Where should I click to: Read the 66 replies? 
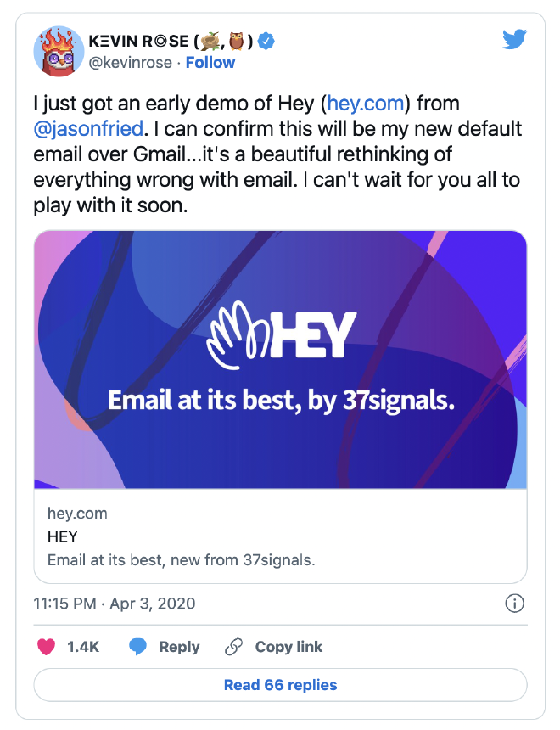pyautogui.click(x=280, y=685)
